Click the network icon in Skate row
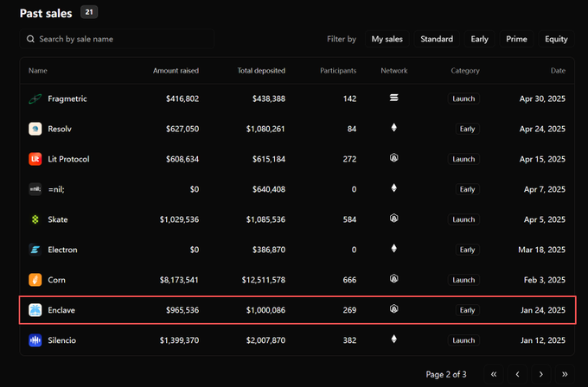Image resolution: width=588 pixels, height=387 pixels. [x=393, y=218]
